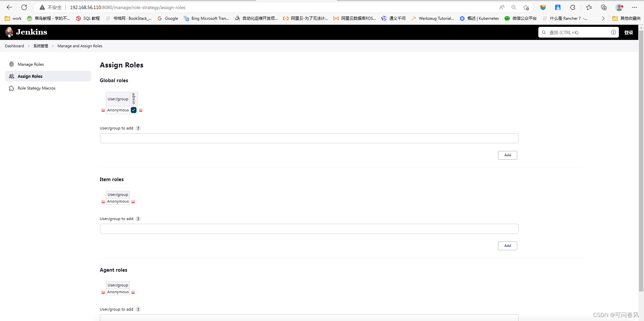Delete Anonymous from Item roles using right red icon
Image resolution: width=644 pixels, height=321 pixels.
[x=133, y=202]
